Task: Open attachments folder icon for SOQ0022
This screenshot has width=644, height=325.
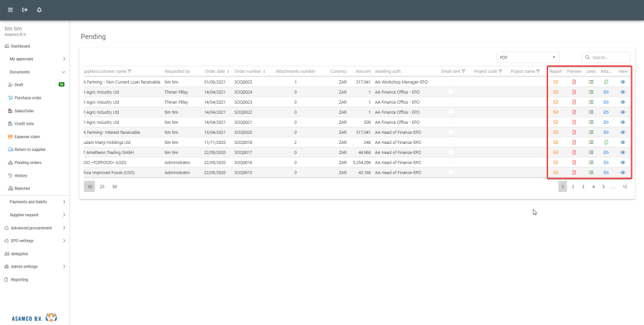Action: pyautogui.click(x=605, y=112)
